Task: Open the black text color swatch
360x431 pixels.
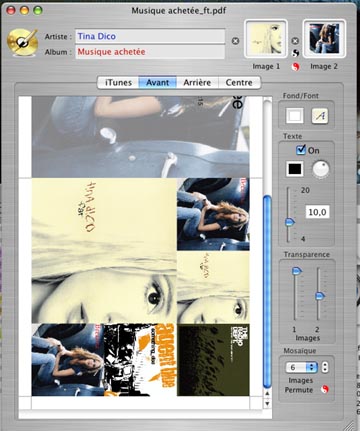Action: tap(295, 169)
